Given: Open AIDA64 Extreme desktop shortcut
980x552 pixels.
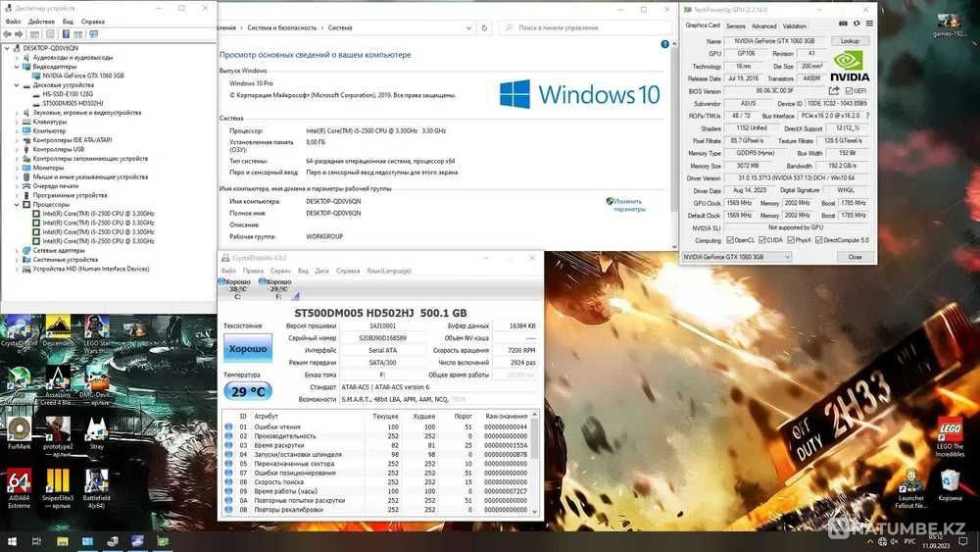Looking at the screenshot, I should 19,488.
